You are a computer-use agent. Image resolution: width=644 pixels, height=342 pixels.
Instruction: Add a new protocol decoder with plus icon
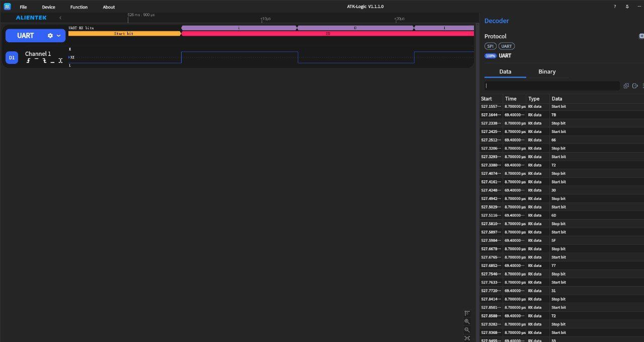click(641, 36)
